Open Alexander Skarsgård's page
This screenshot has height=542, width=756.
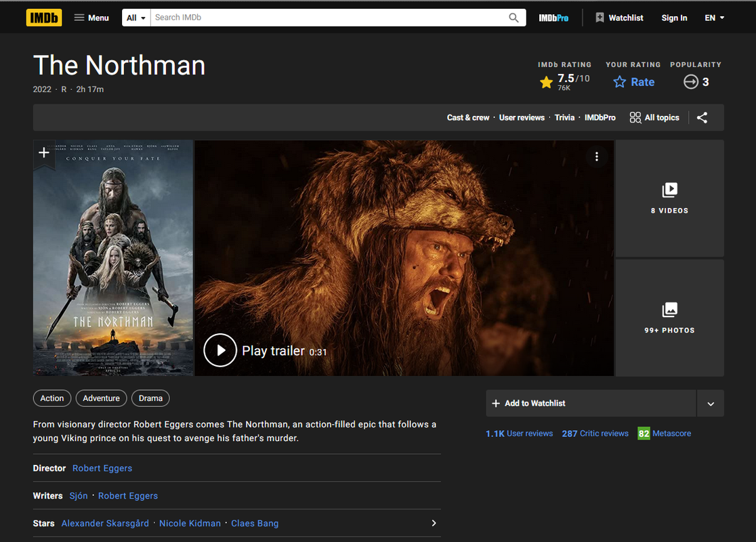coord(105,523)
